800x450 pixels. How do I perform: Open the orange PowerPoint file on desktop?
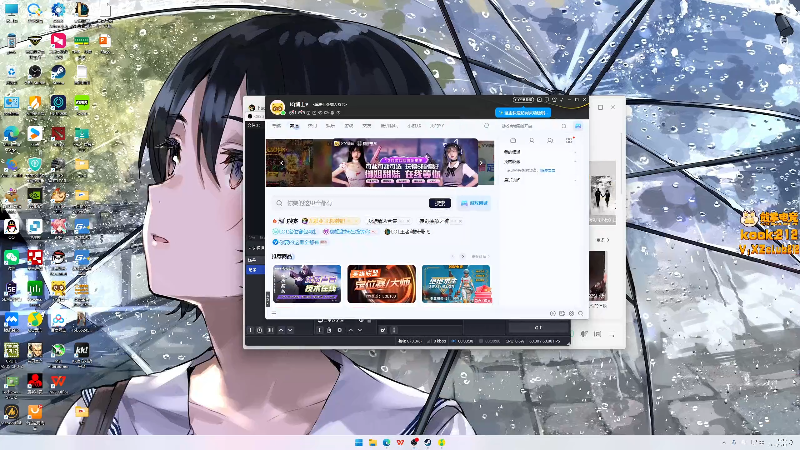tap(105, 41)
